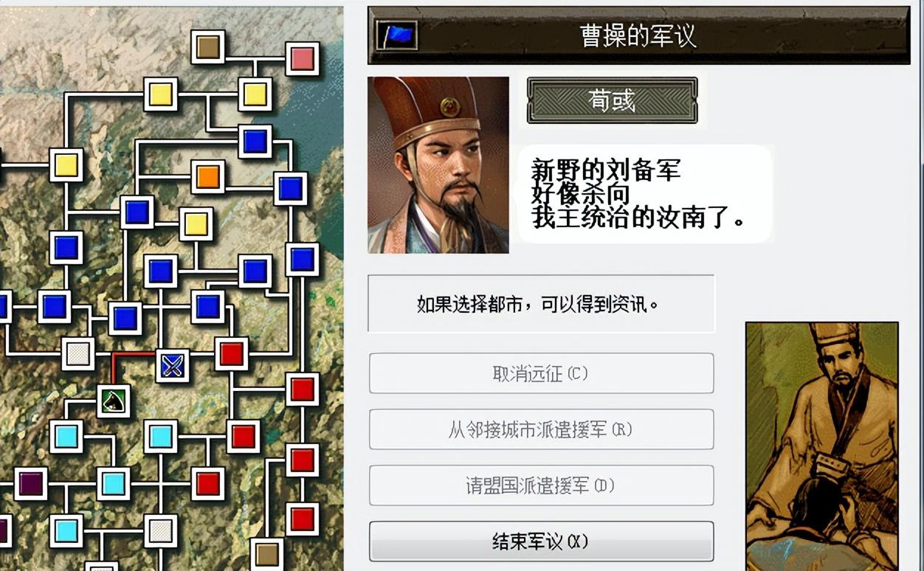Click the 如果选择都市 information box

(541, 304)
